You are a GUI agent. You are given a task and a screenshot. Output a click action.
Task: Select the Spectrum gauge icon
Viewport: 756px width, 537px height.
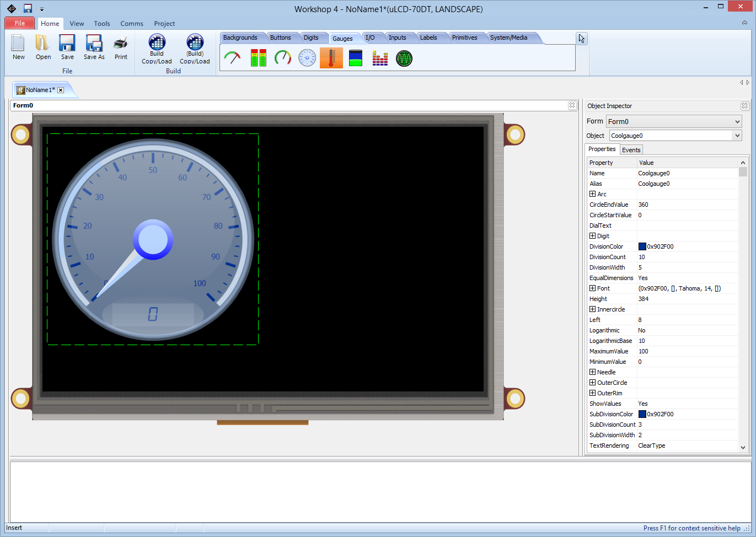click(379, 58)
